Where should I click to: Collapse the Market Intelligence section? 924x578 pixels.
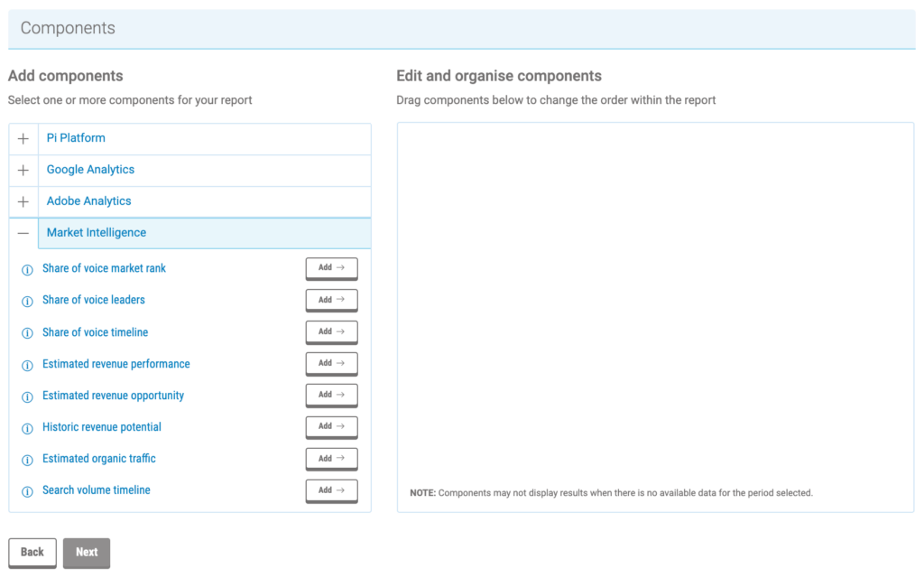23,232
